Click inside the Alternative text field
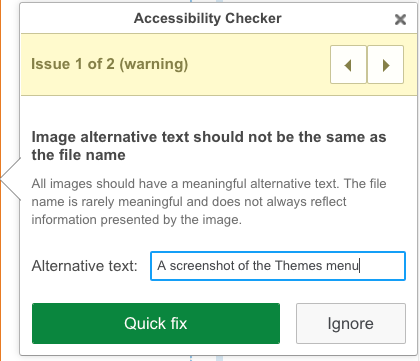420x361 pixels. (278, 266)
